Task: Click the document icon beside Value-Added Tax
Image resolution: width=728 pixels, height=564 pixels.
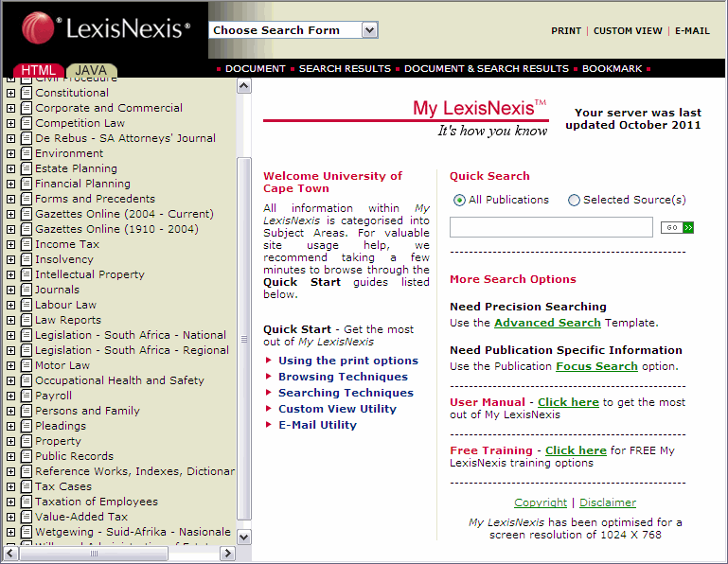Action: [27, 517]
